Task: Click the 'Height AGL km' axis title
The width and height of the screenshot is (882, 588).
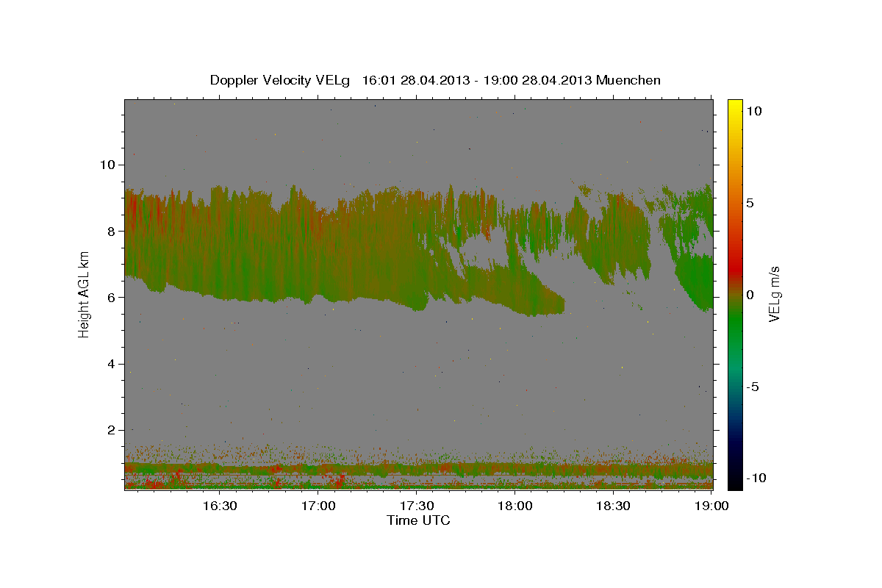Action: (x=84, y=295)
